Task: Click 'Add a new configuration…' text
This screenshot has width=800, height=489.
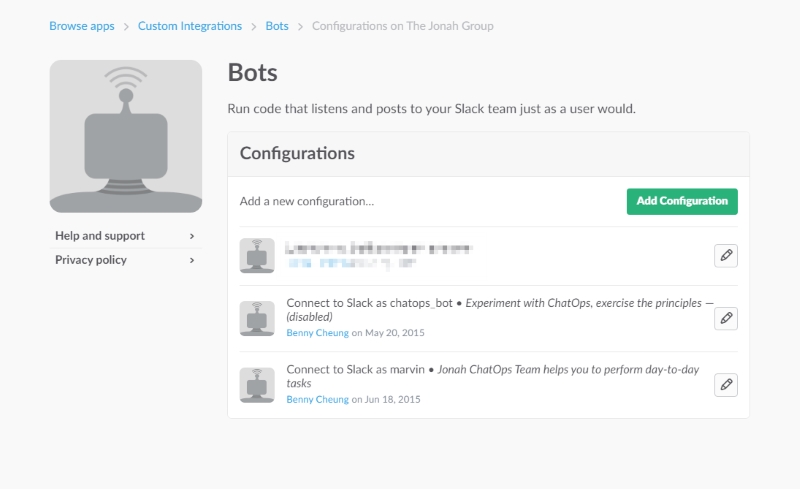Action: click(307, 201)
